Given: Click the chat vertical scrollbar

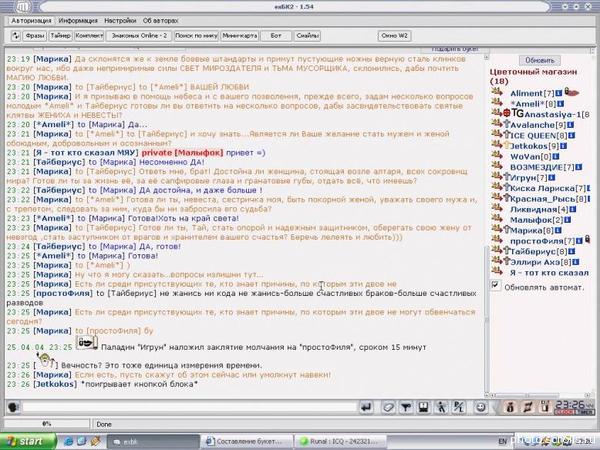Looking at the screenshot, I should pos(486,321).
